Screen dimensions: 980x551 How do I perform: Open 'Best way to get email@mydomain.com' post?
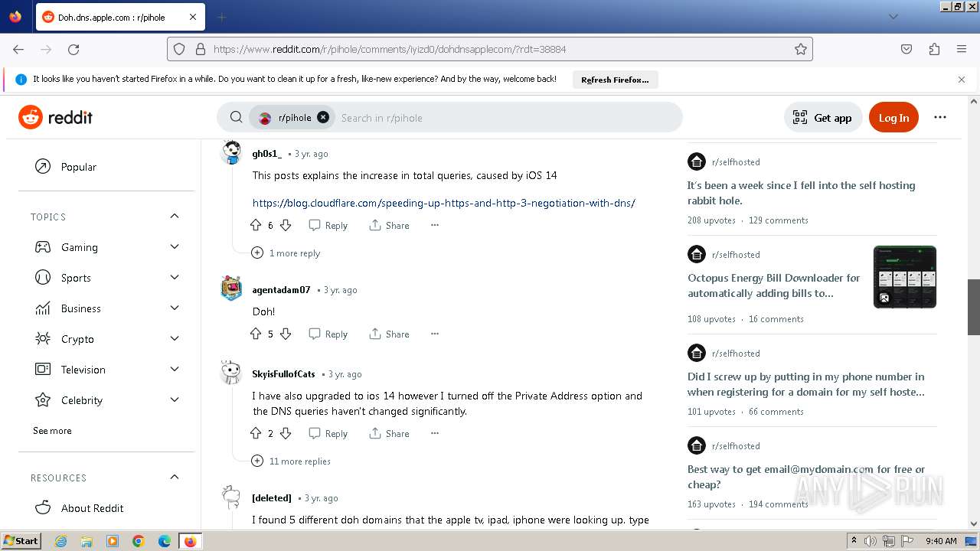click(x=806, y=477)
